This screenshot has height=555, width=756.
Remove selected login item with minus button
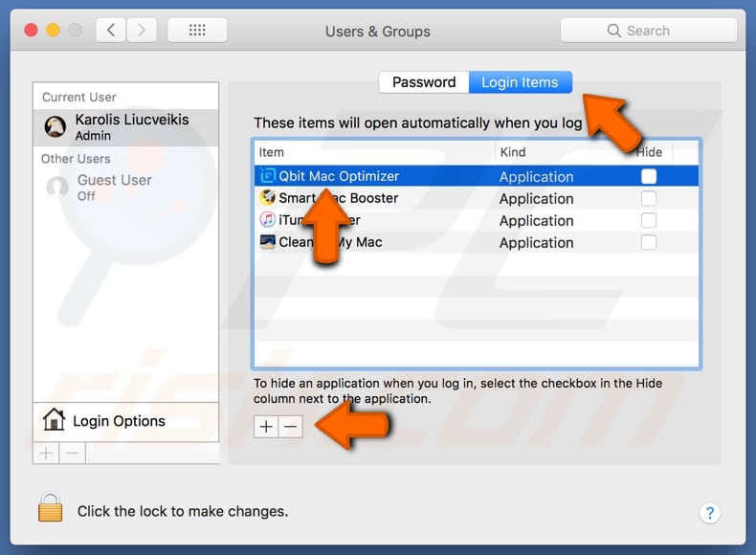click(x=291, y=427)
